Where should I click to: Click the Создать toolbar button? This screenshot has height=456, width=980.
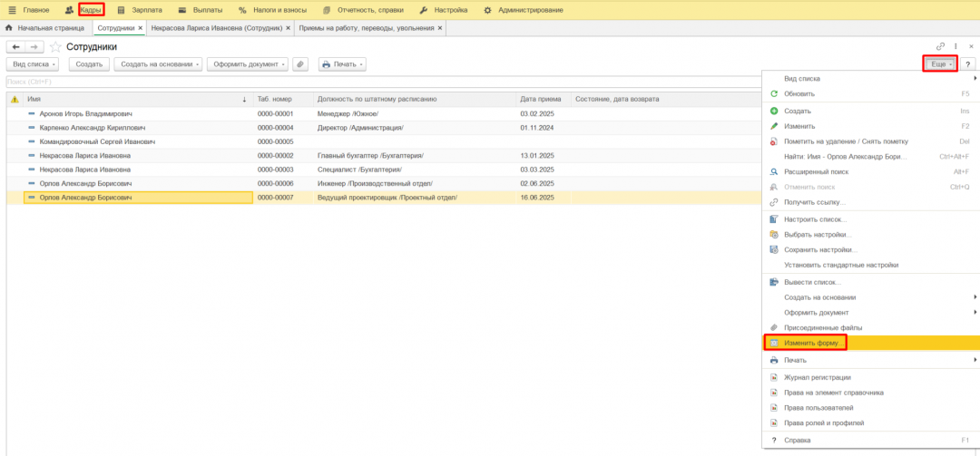point(89,64)
